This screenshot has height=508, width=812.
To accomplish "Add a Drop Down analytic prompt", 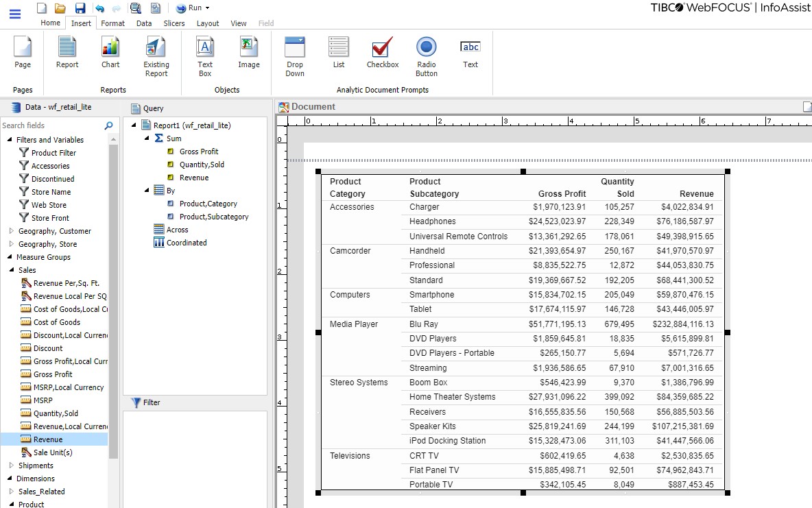I will pos(294,51).
